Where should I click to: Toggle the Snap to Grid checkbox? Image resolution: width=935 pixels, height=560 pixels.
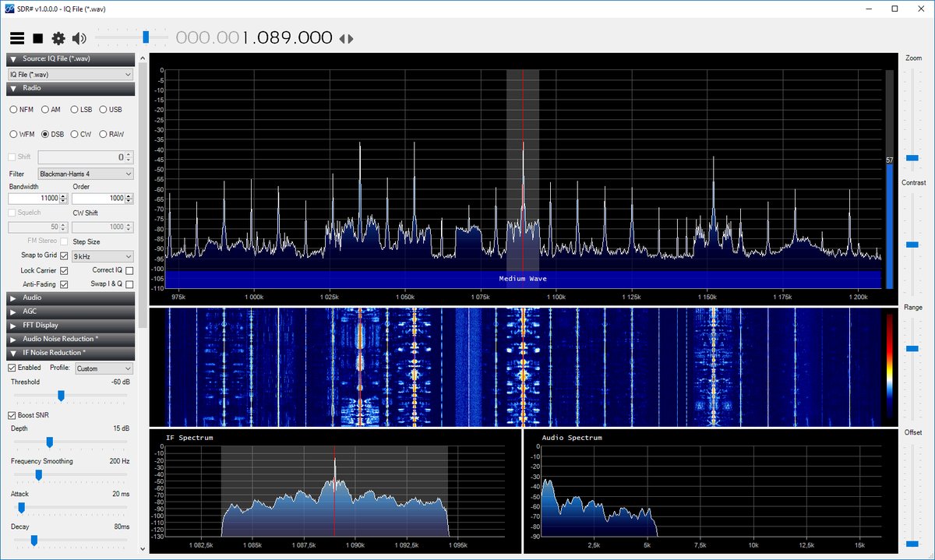pyautogui.click(x=64, y=256)
